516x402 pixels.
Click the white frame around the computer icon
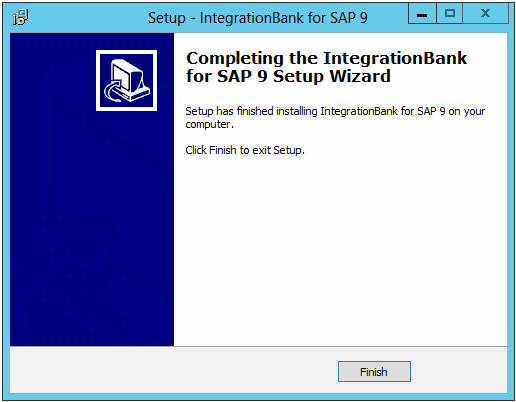coord(126,52)
